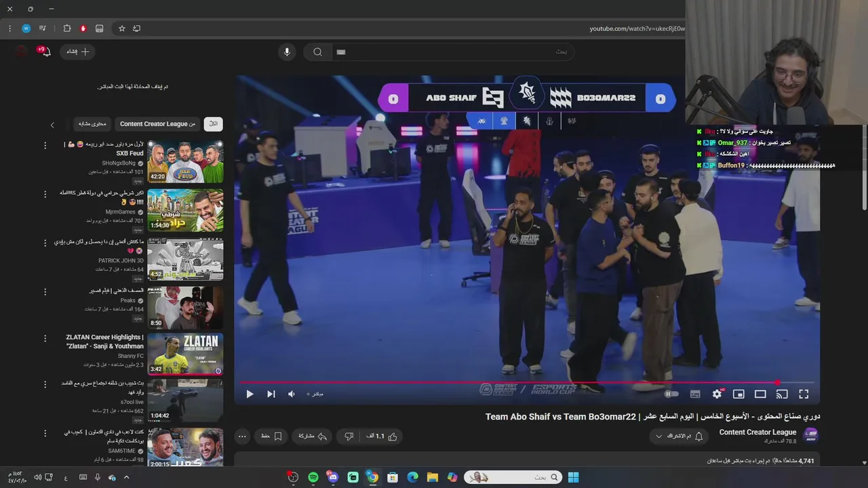Skip to next video
Screen dimensions: 868x488
pyautogui.click(x=271, y=394)
